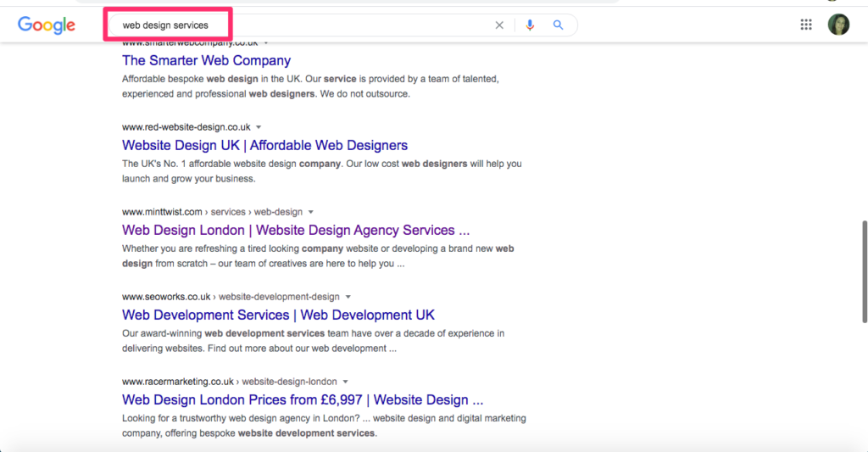This screenshot has height=452, width=868.
Task: Expand options arrow beside racermarketing.co.uk URL
Action: coord(346,382)
